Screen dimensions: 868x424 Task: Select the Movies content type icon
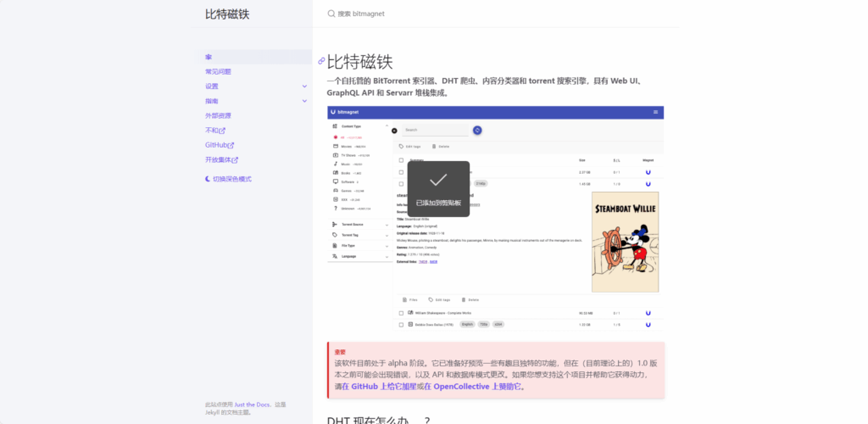[x=336, y=146]
